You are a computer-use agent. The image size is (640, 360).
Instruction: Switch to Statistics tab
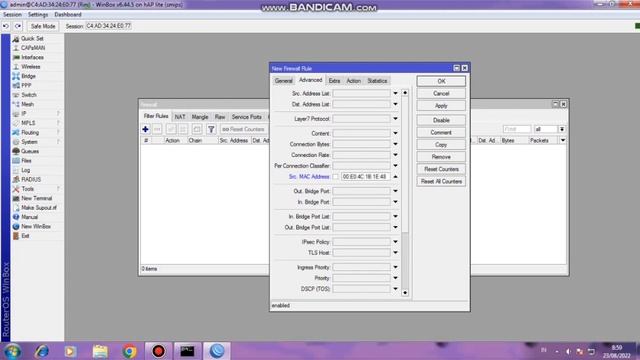click(x=377, y=81)
